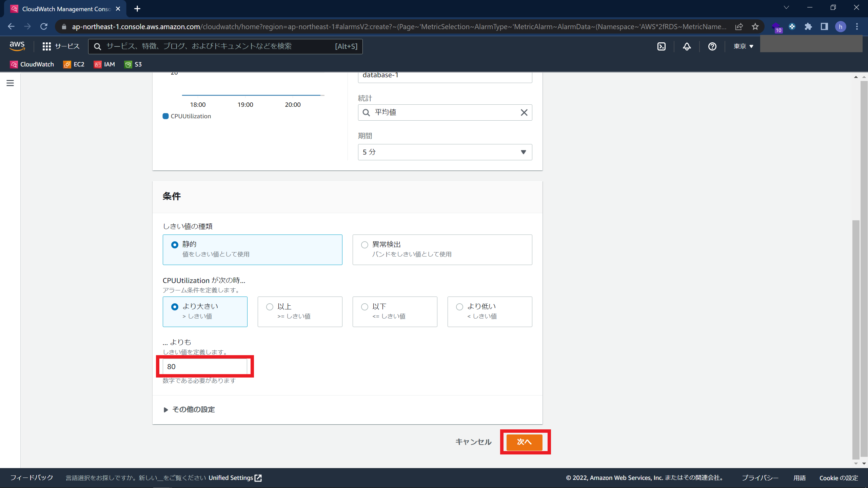868x488 pixels.
Task: Share this page icon in address bar
Action: 739,26
